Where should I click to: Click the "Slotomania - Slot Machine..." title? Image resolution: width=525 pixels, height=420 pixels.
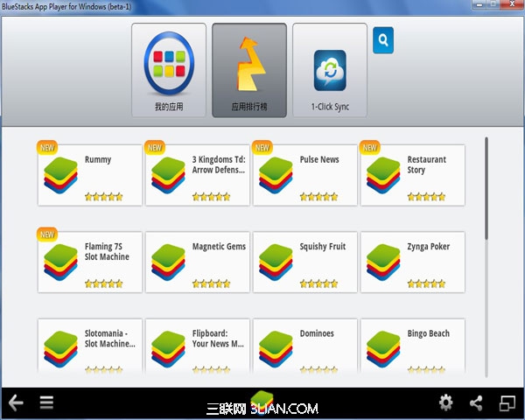click(110, 339)
